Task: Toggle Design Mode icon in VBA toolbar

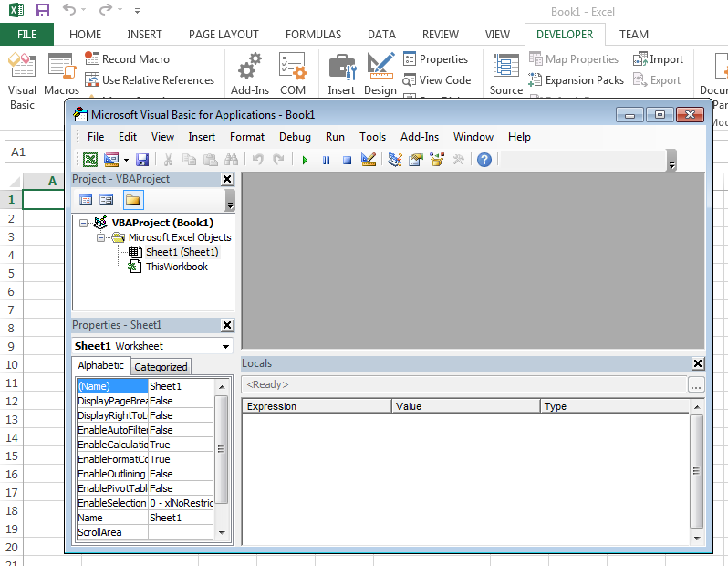Action: (369, 160)
